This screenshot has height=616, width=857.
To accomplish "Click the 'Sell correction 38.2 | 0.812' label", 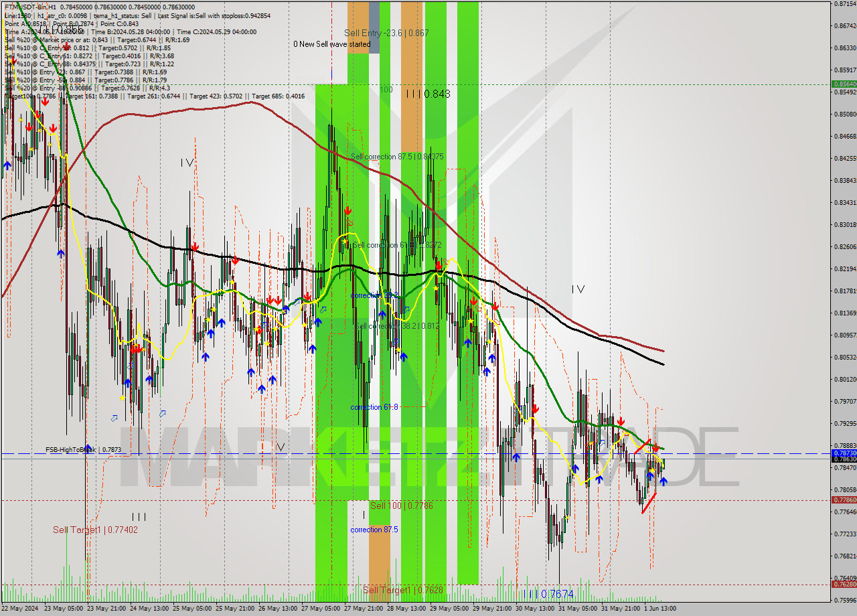I will [397, 326].
